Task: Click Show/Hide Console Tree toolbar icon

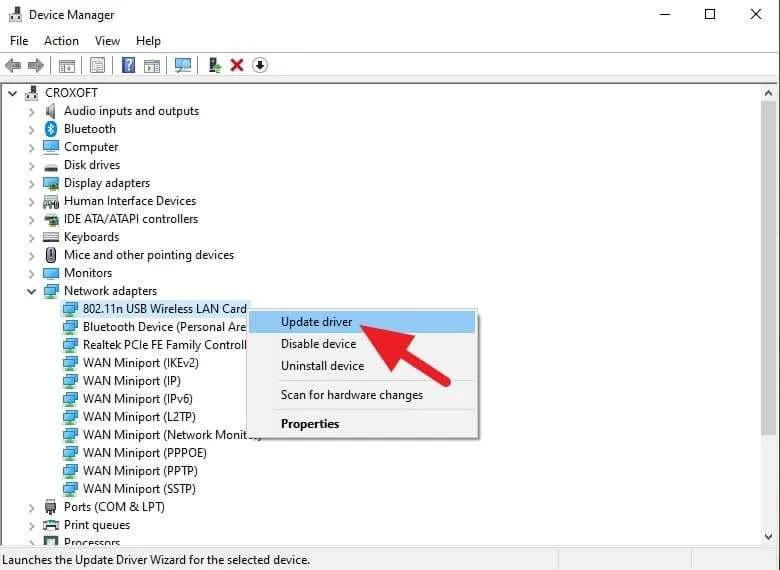Action: [x=67, y=65]
